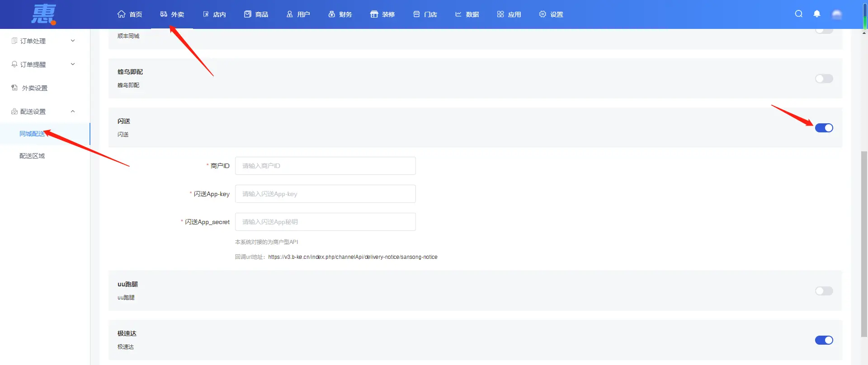Click the order document icon beside 订单处理
Viewport: 868px width, 365px height.
14,41
